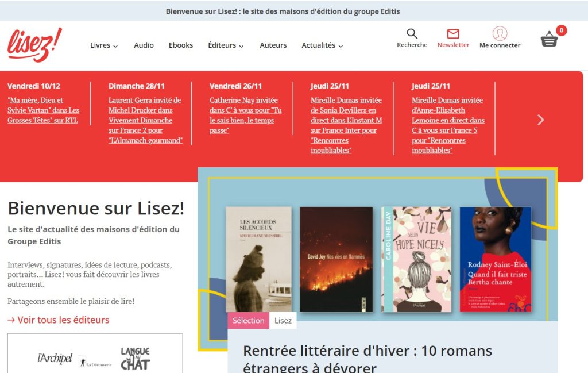Open the Laurent Gerra Vivement Dimanche link
The height and width of the screenshot is (373, 588).
(145, 120)
